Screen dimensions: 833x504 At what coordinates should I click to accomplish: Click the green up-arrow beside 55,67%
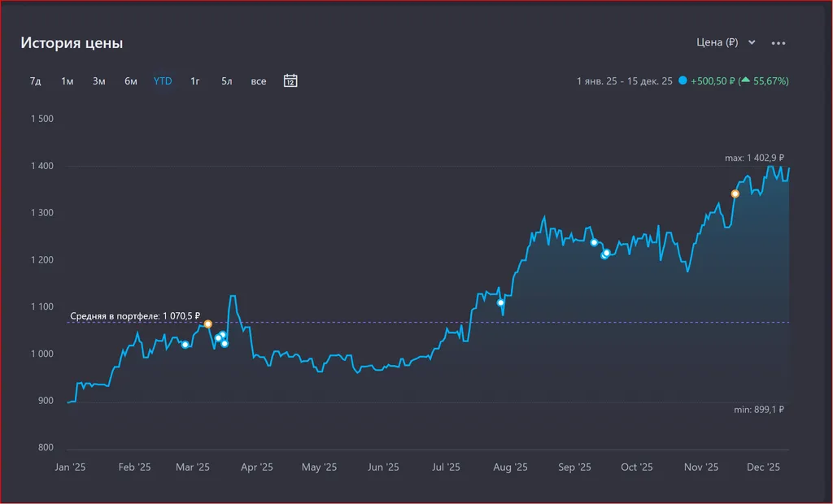click(x=744, y=81)
